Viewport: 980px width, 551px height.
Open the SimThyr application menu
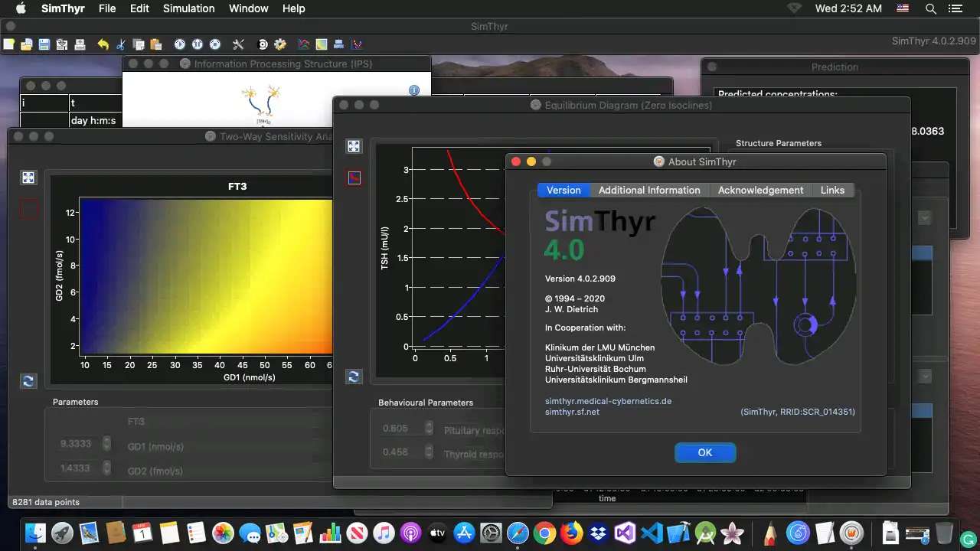[x=62, y=8]
